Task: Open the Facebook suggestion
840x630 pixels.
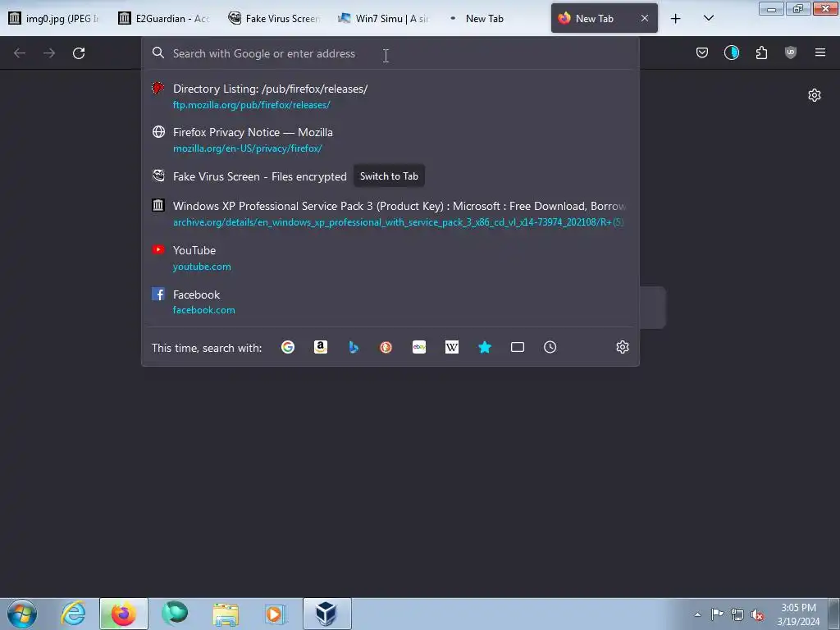Action: pos(390,302)
